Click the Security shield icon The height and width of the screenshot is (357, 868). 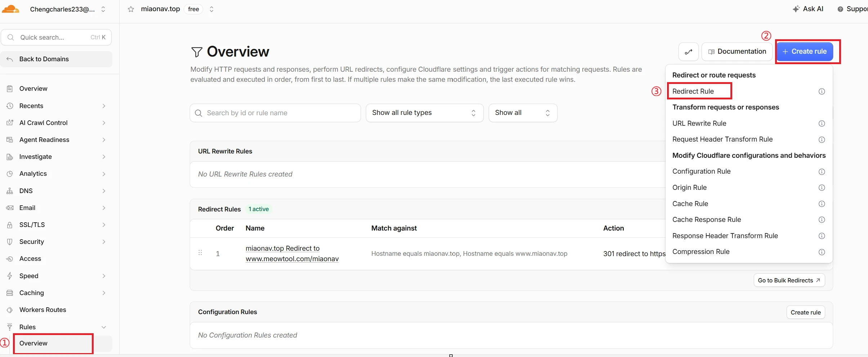click(x=10, y=242)
